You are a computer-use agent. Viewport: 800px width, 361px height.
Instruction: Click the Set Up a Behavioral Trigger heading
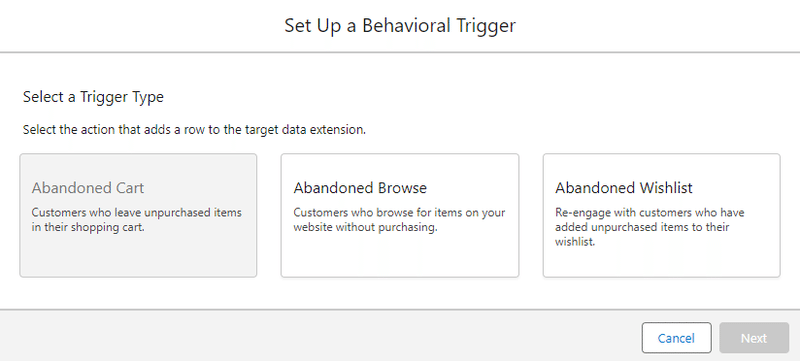tap(400, 25)
